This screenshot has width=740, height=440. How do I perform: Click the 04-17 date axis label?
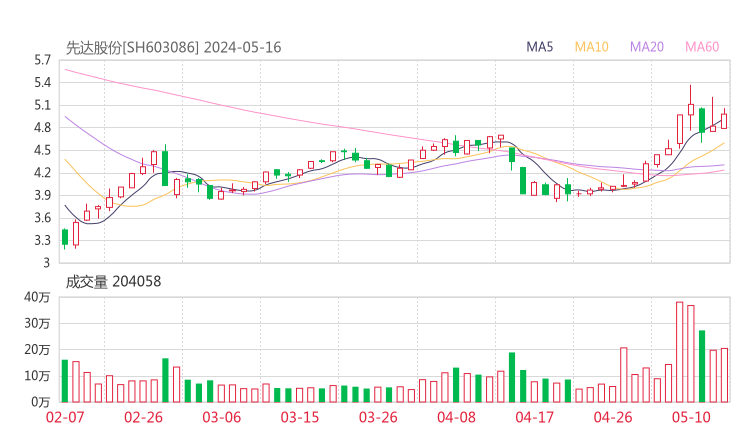(535, 417)
